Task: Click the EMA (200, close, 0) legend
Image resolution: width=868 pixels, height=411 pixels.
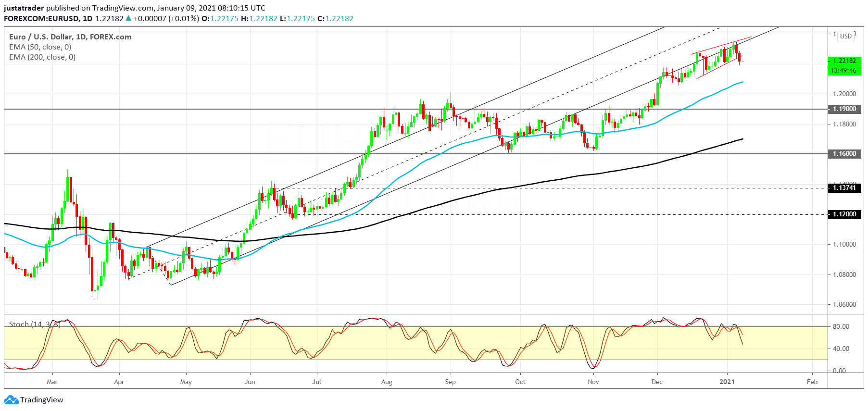Action: [42, 57]
